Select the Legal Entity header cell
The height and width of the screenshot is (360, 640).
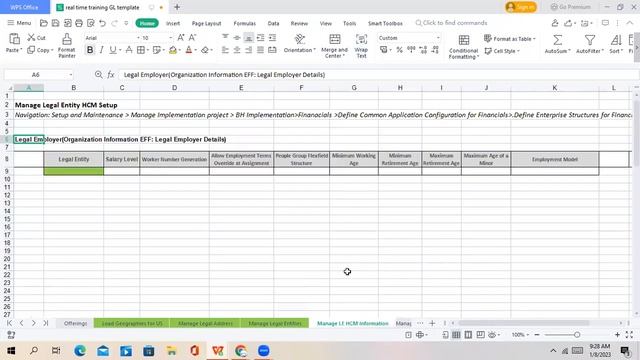[73, 159]
